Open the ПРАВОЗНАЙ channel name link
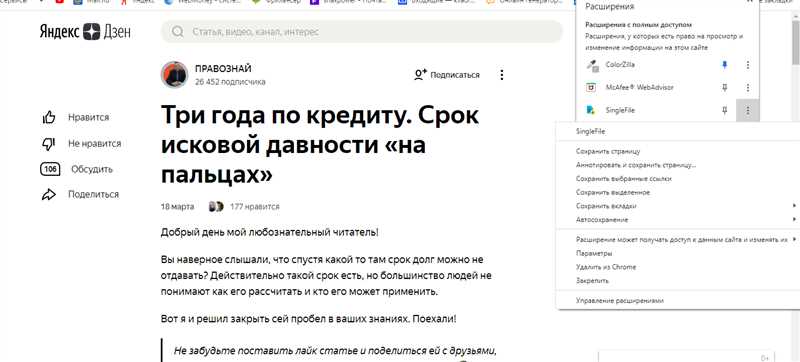Image resolution: width=800 pixels, height=362 pixels. [x=223, y=69]
